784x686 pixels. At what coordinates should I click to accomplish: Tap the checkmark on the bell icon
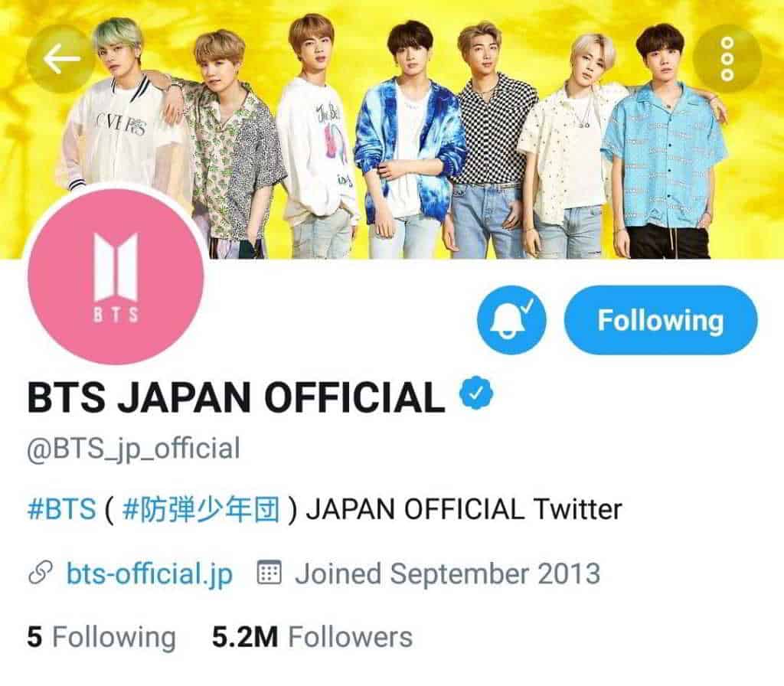click(530, 305)
